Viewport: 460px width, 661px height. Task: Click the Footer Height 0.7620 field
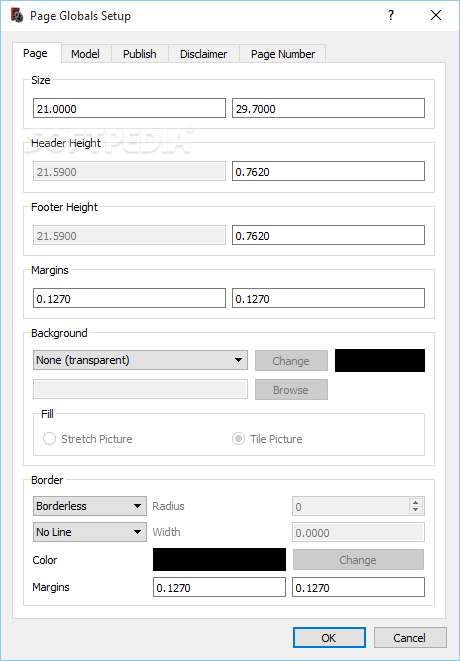coord(328,235)
